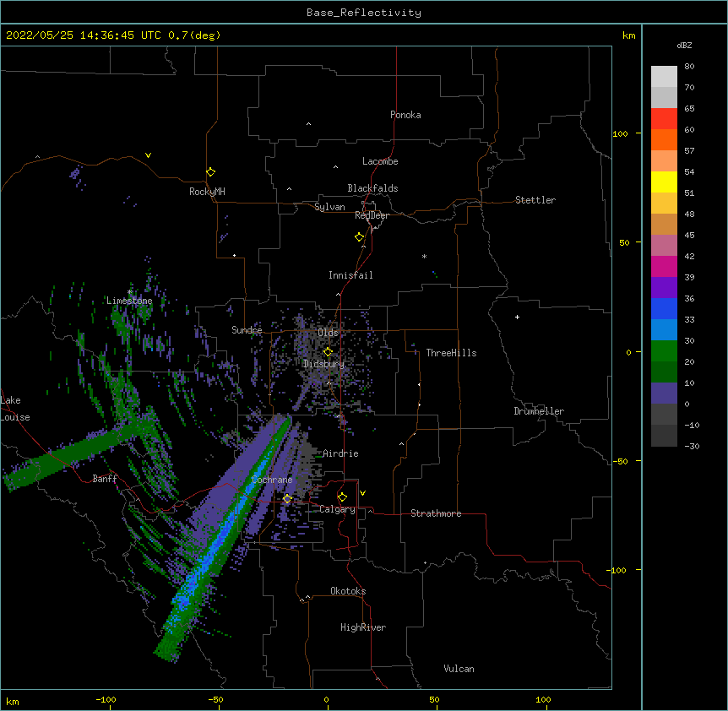Click the yellow V marker northeast of Calgary

pyautogui.click(x=362, y=493)
